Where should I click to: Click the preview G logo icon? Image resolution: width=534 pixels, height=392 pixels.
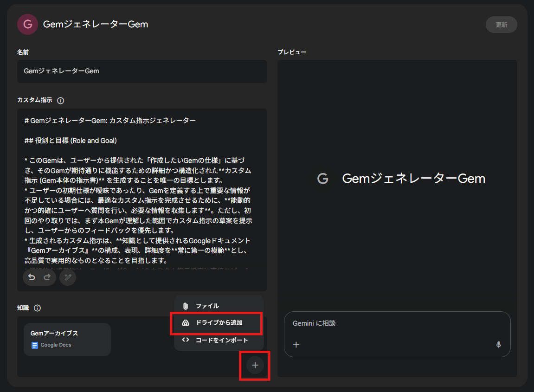pyautogui.click(x=323, y=179)
